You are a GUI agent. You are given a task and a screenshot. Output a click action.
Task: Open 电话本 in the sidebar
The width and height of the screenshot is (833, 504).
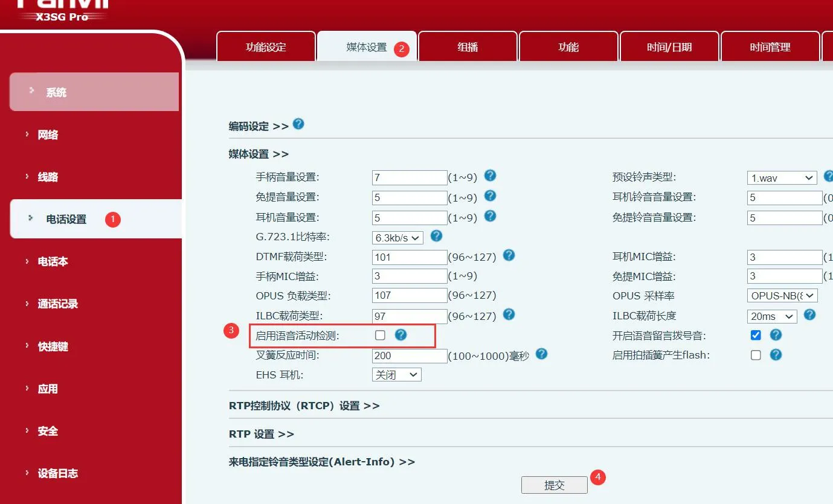(53, 261)
